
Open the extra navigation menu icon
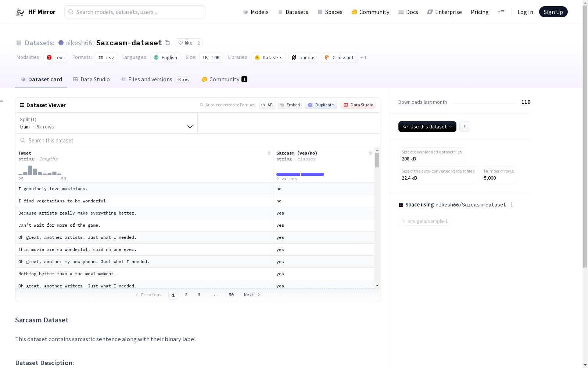(501, 12)
